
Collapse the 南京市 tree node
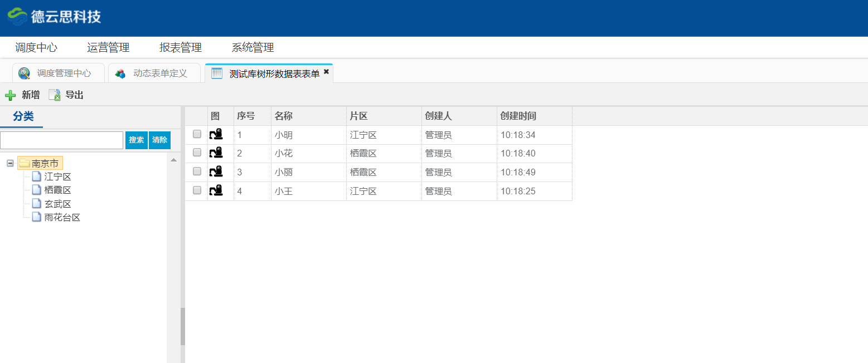coord(10,164)
